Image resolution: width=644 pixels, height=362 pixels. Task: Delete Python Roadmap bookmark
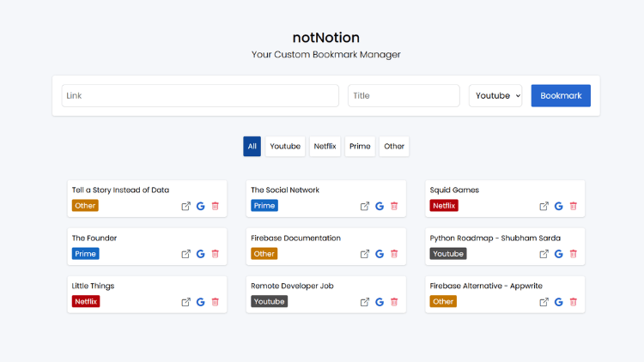(574, 254)
